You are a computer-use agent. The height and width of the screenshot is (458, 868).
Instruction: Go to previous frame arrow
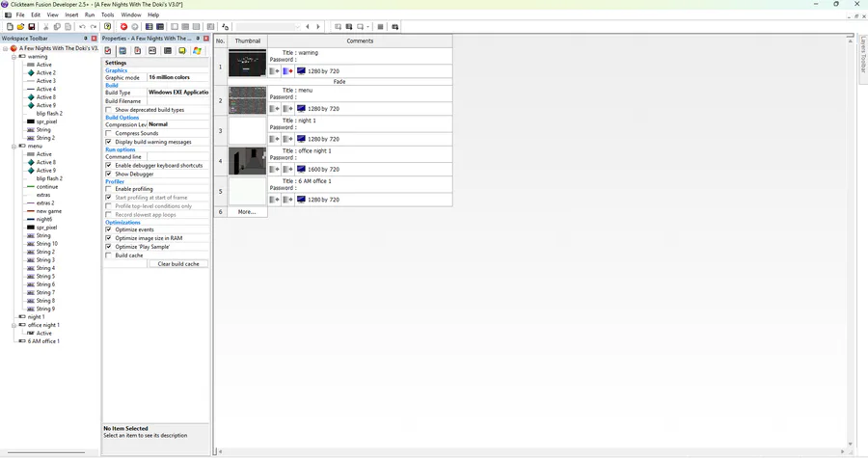[x=308, y=27]
